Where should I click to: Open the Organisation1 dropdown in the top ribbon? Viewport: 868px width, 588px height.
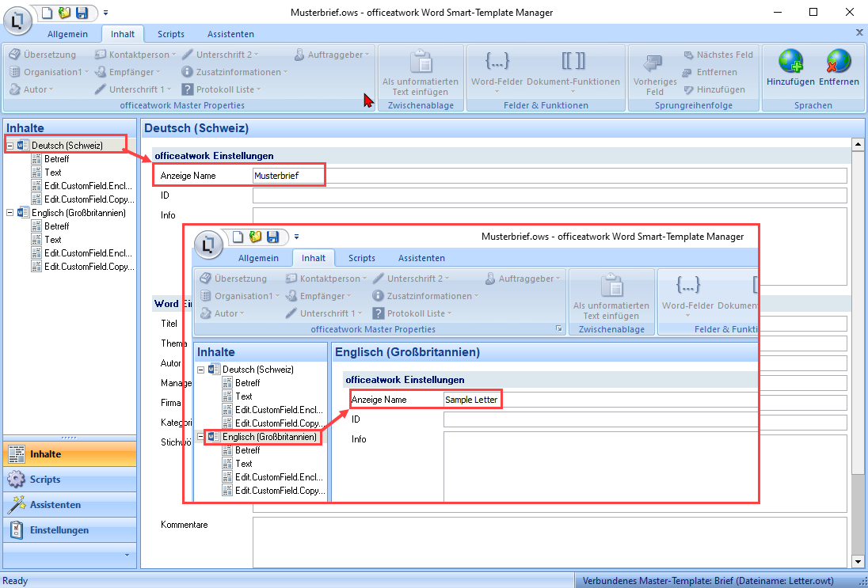pos(48,72)
